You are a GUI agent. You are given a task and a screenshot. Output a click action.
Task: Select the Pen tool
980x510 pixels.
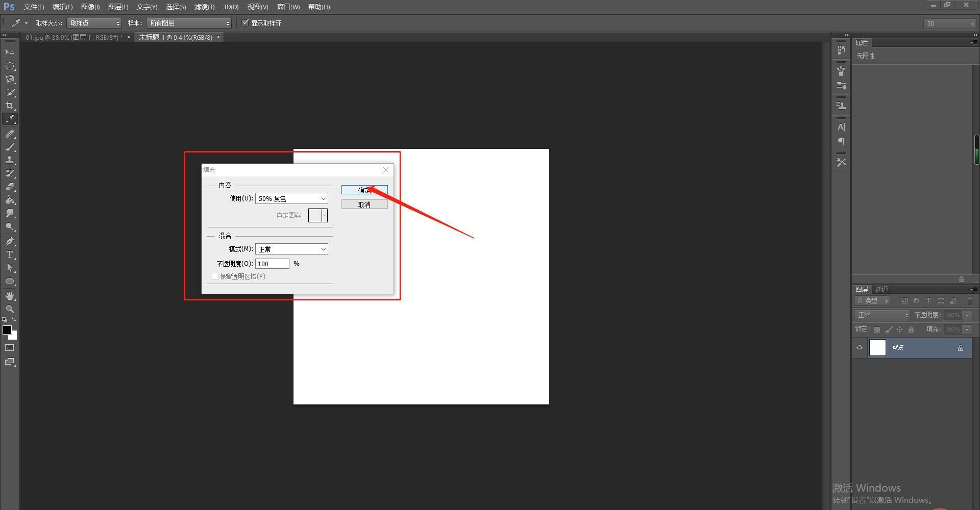(10, 241)
